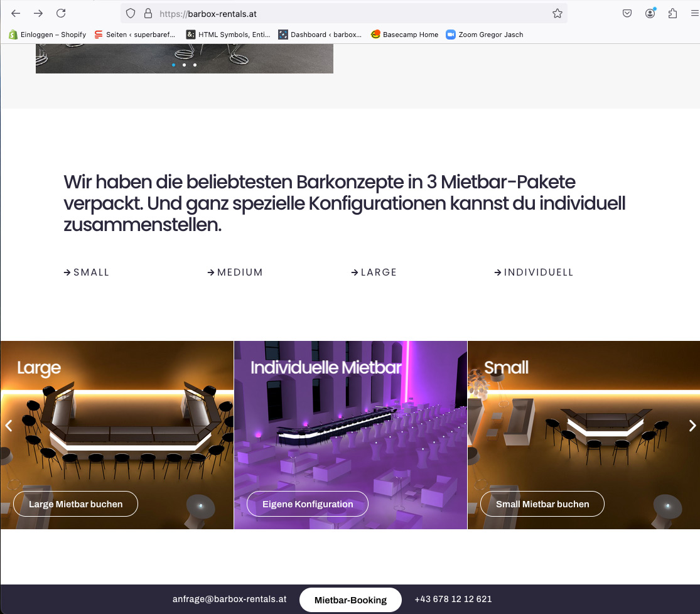Reload the page with the refresh icon
This screenshot has width=700, height=614.
pos(61,13)
